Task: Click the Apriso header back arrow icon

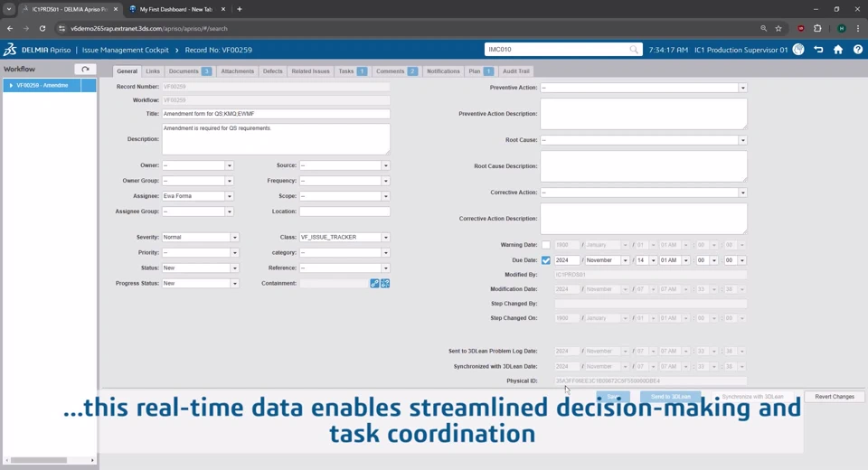Action: click(x=819, y=50)
